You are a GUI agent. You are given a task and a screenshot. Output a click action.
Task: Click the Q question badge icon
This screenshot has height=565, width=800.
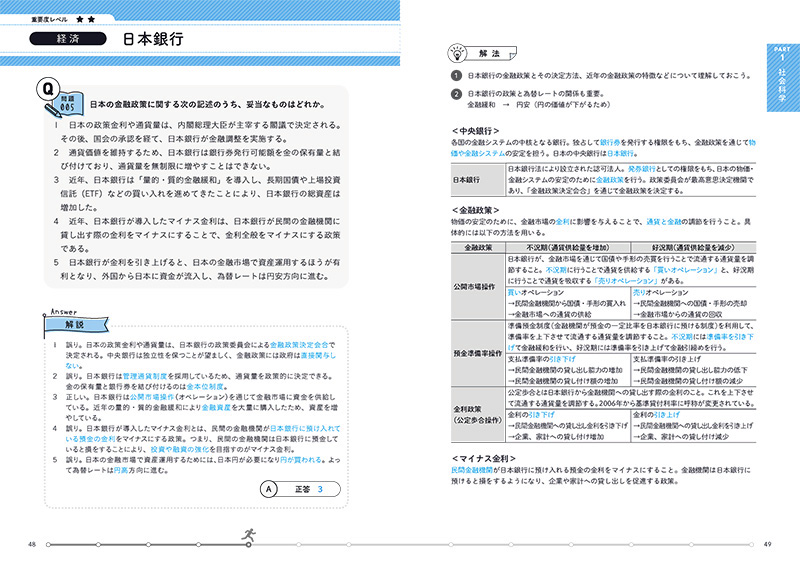click(48, 89)
